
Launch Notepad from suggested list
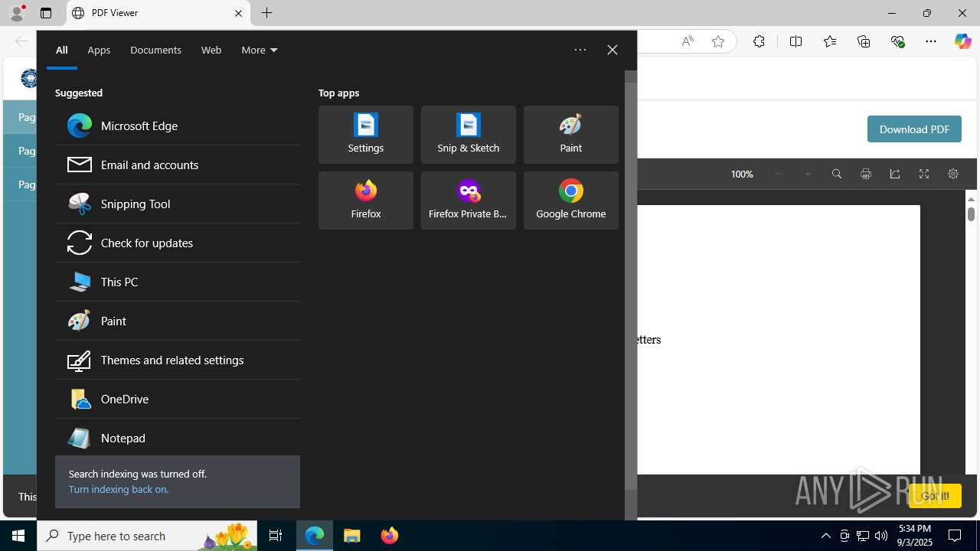pos(177,438)
